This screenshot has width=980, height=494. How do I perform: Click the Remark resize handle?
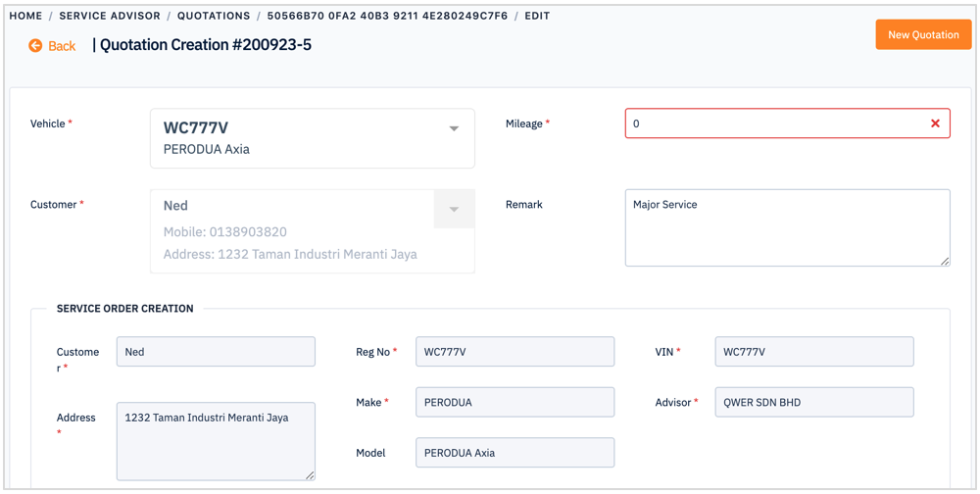point(946,262)
